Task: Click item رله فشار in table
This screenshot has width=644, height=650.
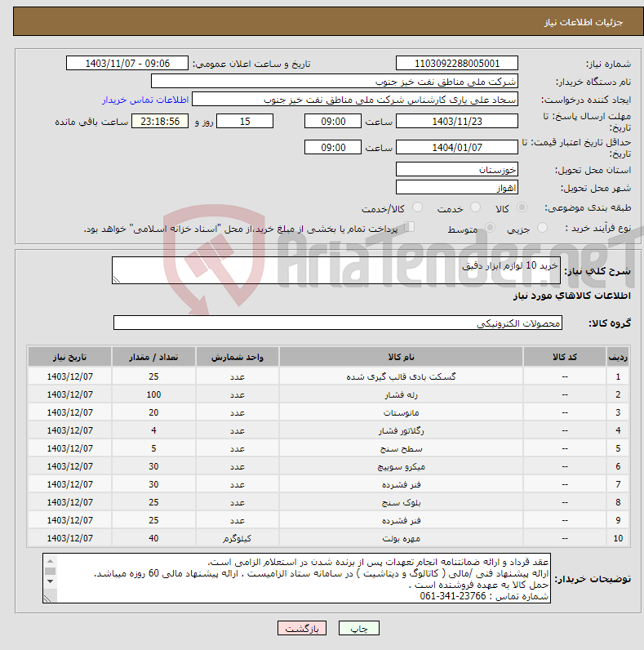Action: coord(401,394)
